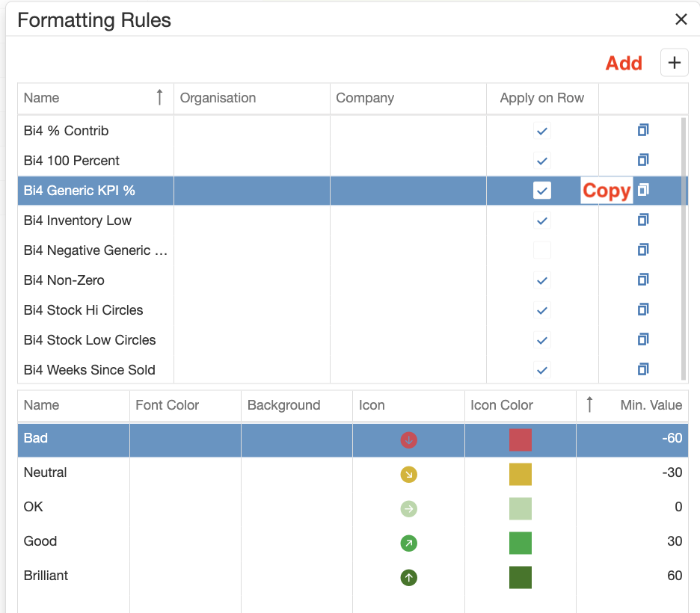Click the Icon Color column header
This screenshot has width=700, height=613.
[521, 405]
